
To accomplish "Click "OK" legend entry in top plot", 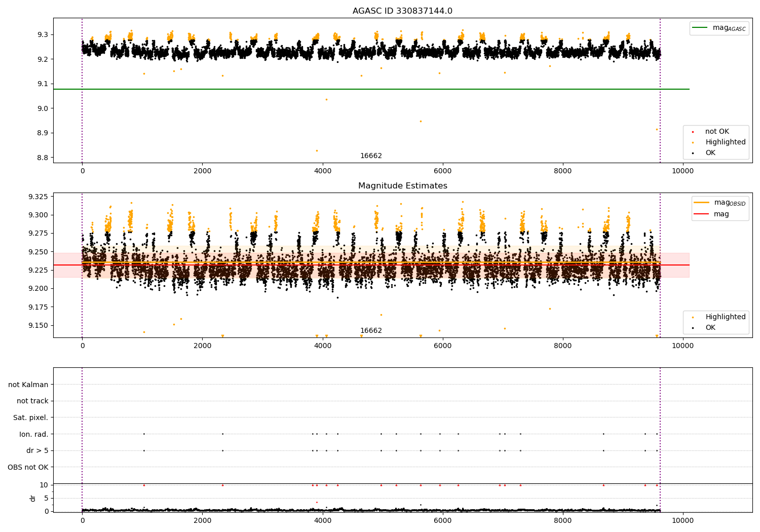I will point(710,153).
